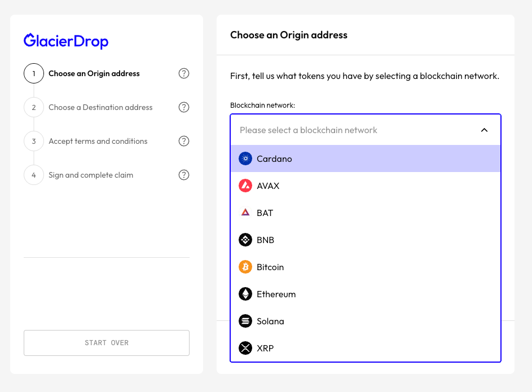Pick the Bitcoin network option
Screen dimensions: 532x392
(x=366, y=267)
